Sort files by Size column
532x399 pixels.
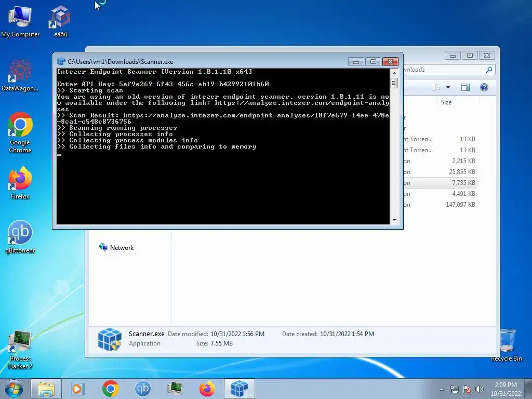[446, 102]
